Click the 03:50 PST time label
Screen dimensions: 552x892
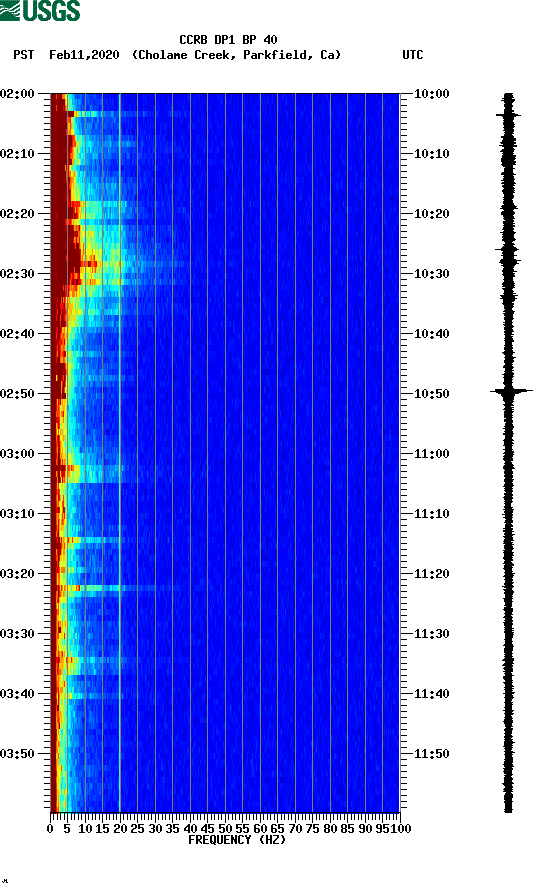18,754
